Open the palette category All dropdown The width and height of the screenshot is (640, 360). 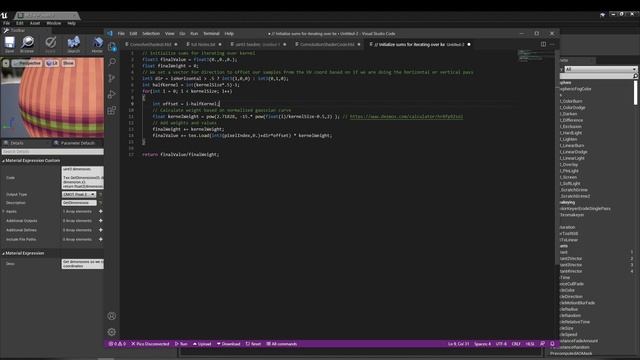[x=600, y=69]
